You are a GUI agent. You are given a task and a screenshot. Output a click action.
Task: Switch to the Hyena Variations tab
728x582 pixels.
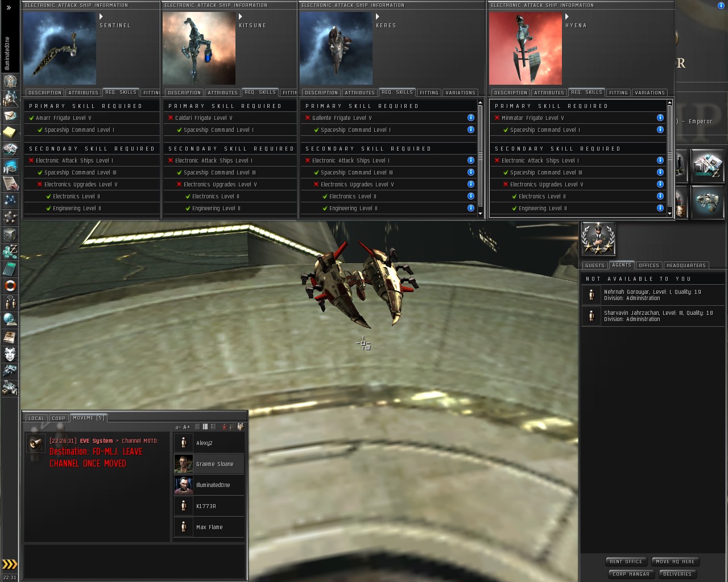pos(650,93)
